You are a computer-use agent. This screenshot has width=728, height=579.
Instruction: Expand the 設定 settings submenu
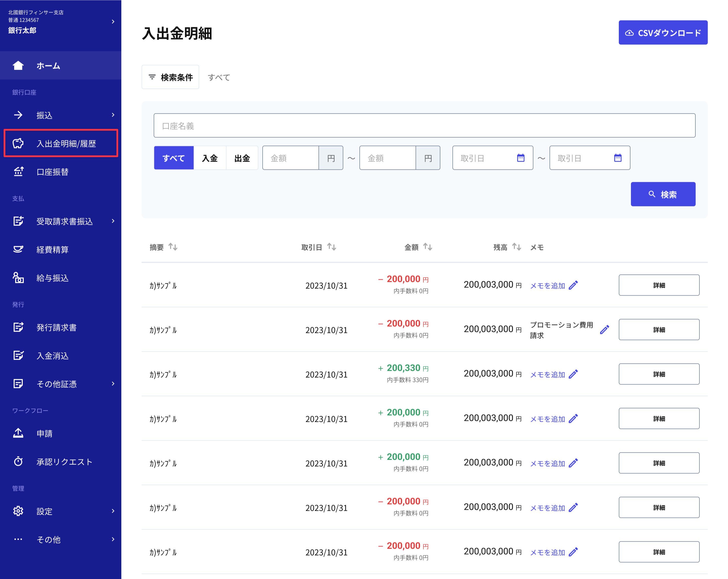click(113, 511)
